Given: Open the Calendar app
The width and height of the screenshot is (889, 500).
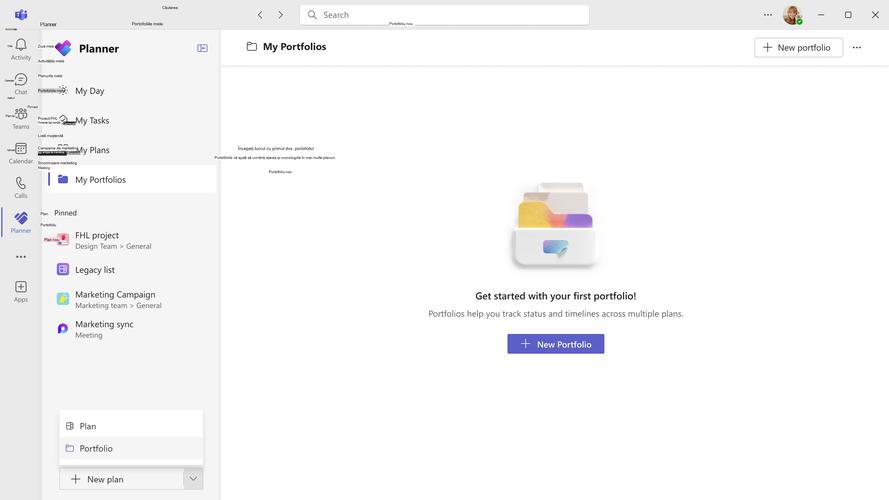Looking at the screenshot, I should coord(21,153).
